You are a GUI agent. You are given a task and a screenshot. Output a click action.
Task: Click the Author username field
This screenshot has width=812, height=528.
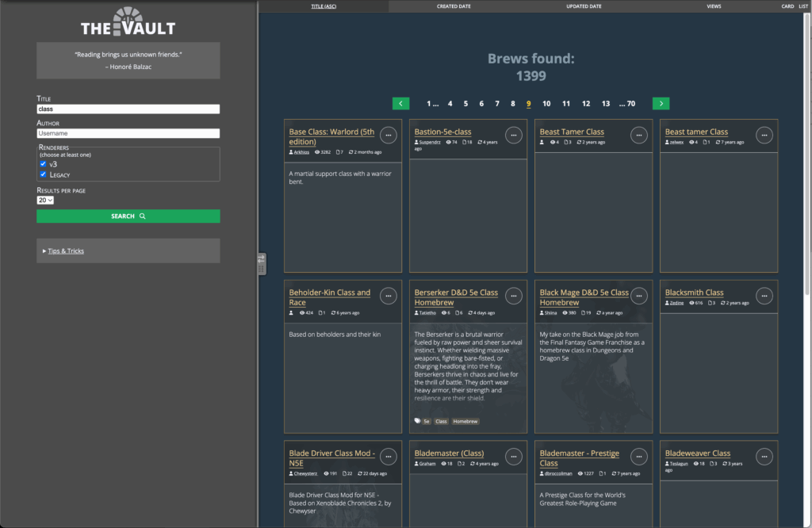click(128, 133)
